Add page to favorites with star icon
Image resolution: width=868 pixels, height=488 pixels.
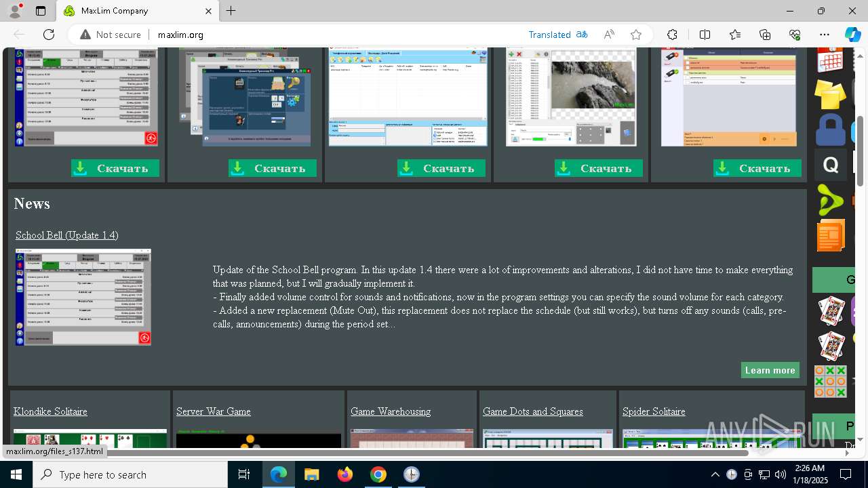click(x=636, y=35)
